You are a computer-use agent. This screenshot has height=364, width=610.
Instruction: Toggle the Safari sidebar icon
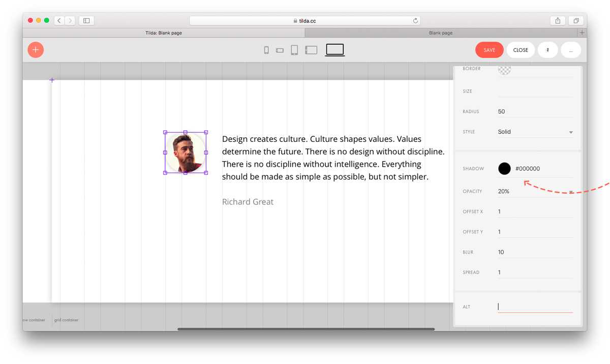coord(86,21)
